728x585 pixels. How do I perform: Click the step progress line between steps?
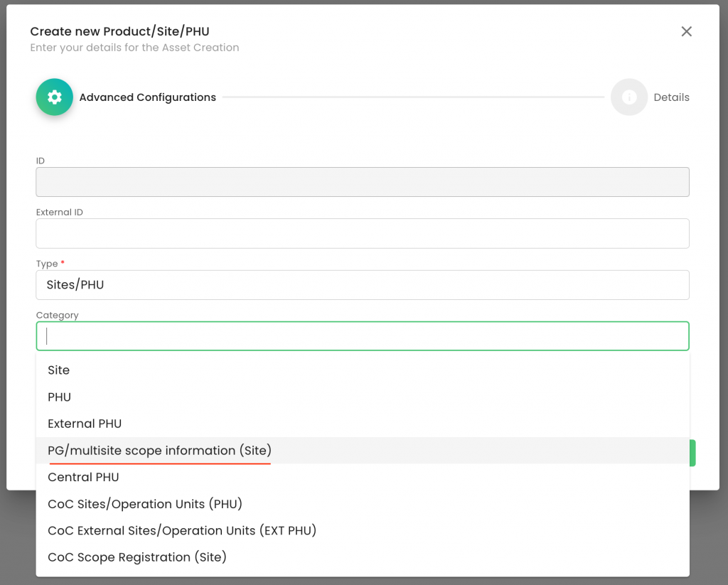[412, 97]
